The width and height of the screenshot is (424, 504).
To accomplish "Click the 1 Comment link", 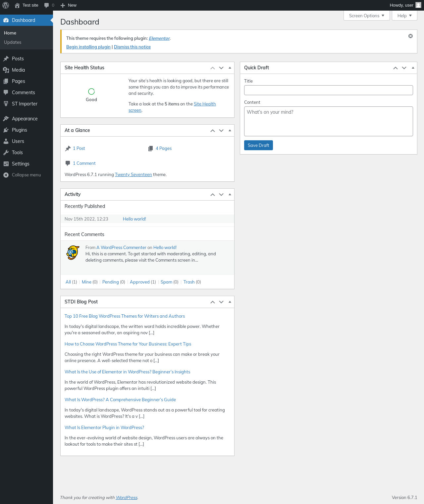I will 84,163.
